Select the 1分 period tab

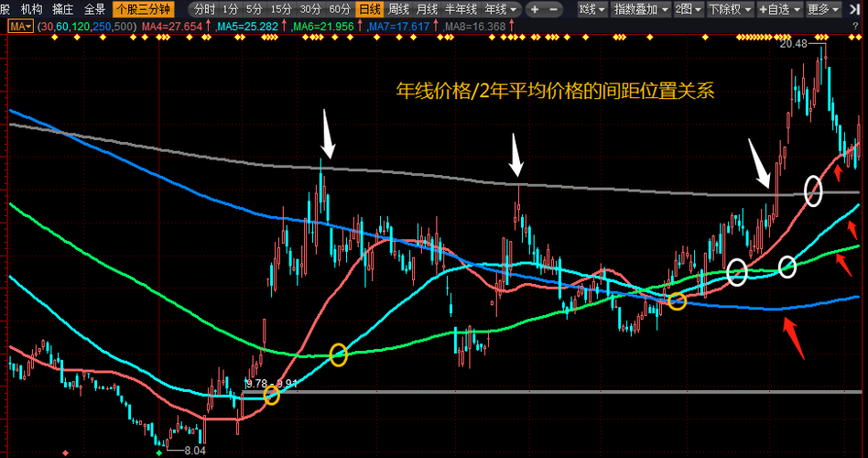(x=231, y=9)
